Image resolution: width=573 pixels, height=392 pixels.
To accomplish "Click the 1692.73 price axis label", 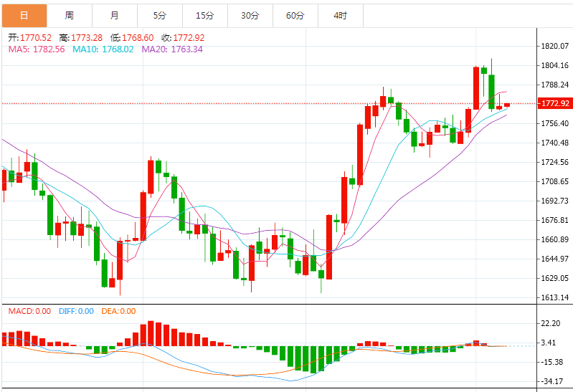I will [x=555, y=201].
